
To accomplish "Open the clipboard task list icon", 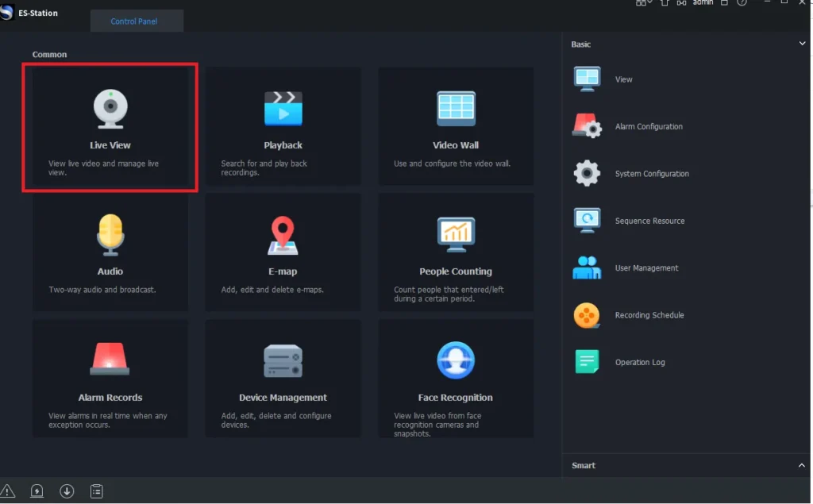I will tap(96, 491).
